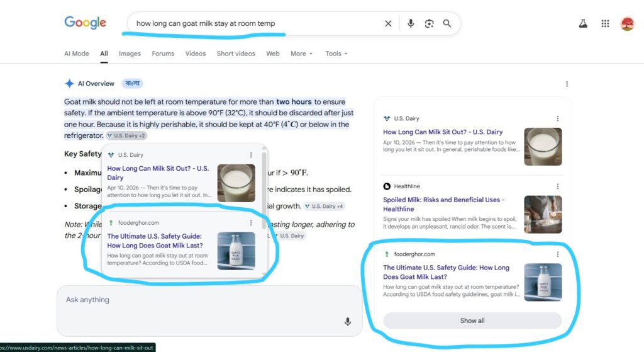The width and height of the screenshot is (644, 352).
Task: Switch to Forums tab
Action: [163, 54]
